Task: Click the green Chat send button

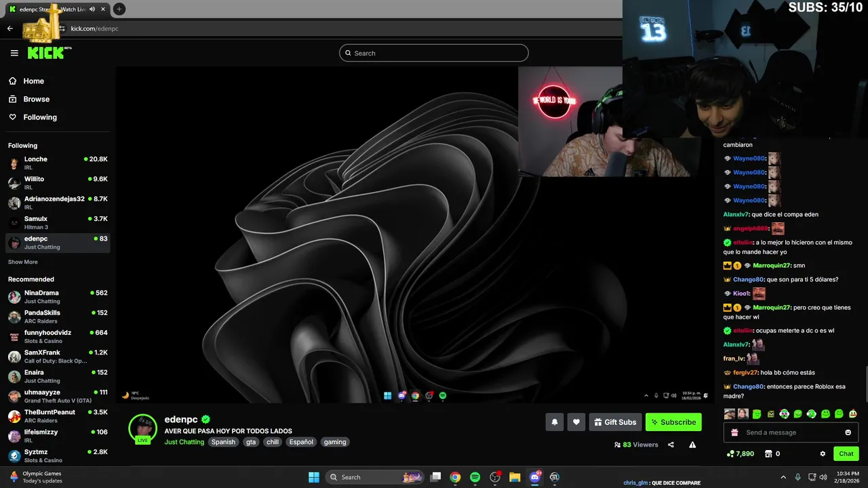Action: pyautogui.click(x=846, y=453)
